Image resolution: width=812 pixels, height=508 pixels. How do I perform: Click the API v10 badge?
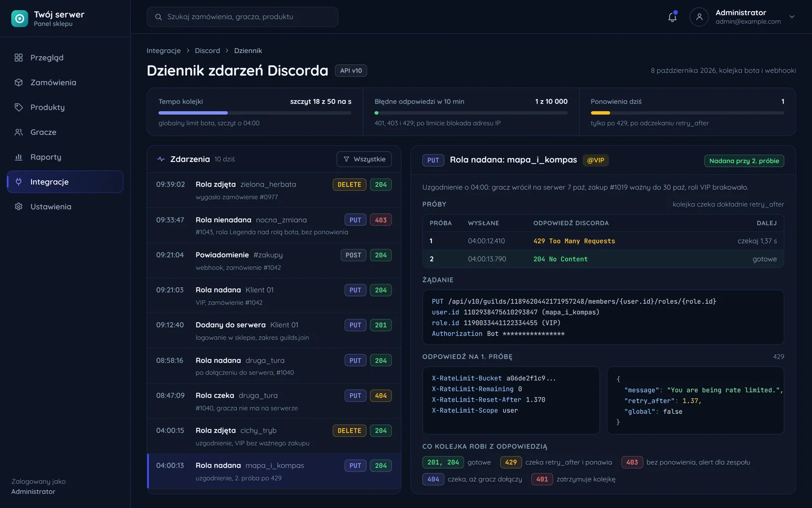click(351, 71)
